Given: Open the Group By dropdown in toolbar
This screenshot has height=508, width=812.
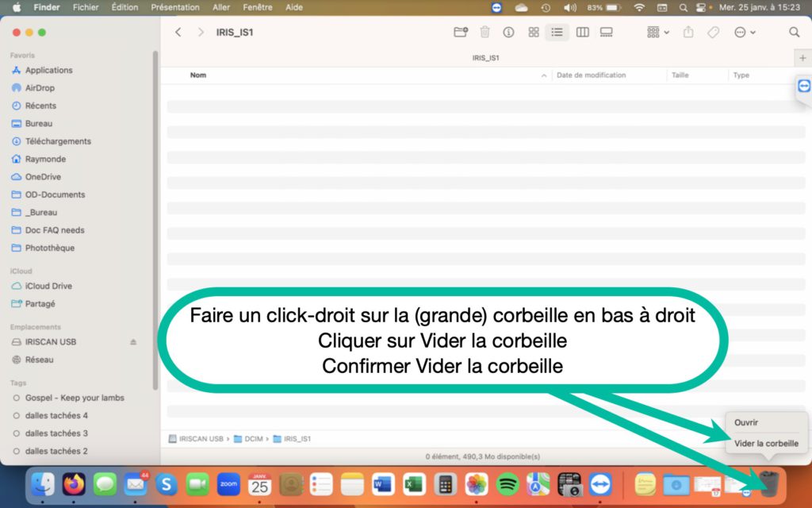Looking at the screenshot, I should pos(657,33).
